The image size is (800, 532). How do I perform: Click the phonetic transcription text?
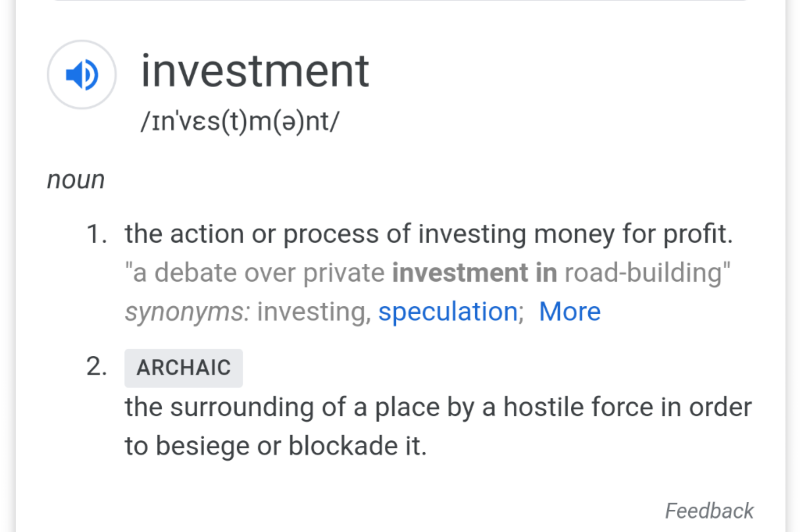pyautogui.click(x=240, y=122)
